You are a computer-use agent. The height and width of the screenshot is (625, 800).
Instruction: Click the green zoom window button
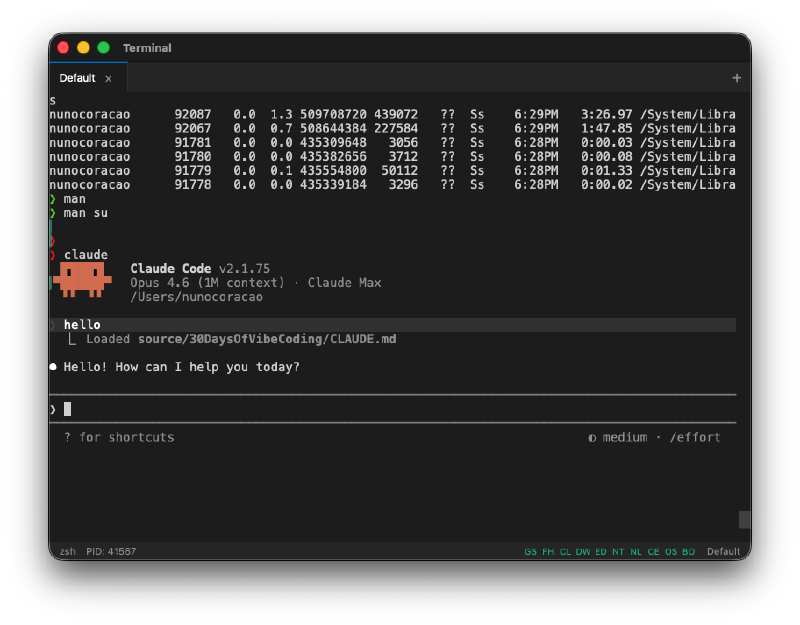pyautogui.click(x=104, y=47)
